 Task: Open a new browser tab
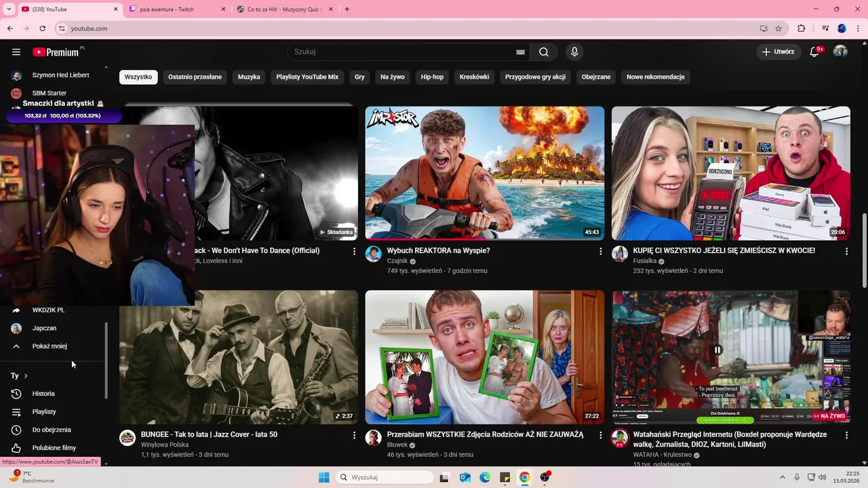point(347,9)
